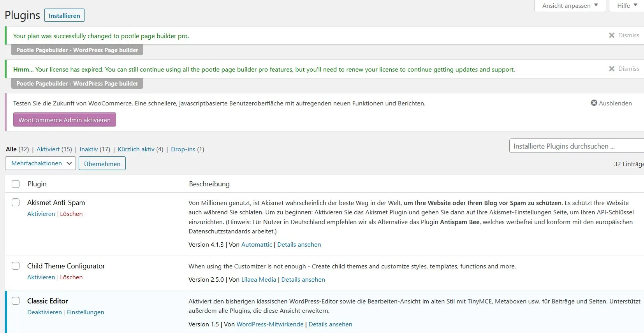Click the Version 1.5 text
Viewport: 644px width, 333px height.
[x=204, y=324]
